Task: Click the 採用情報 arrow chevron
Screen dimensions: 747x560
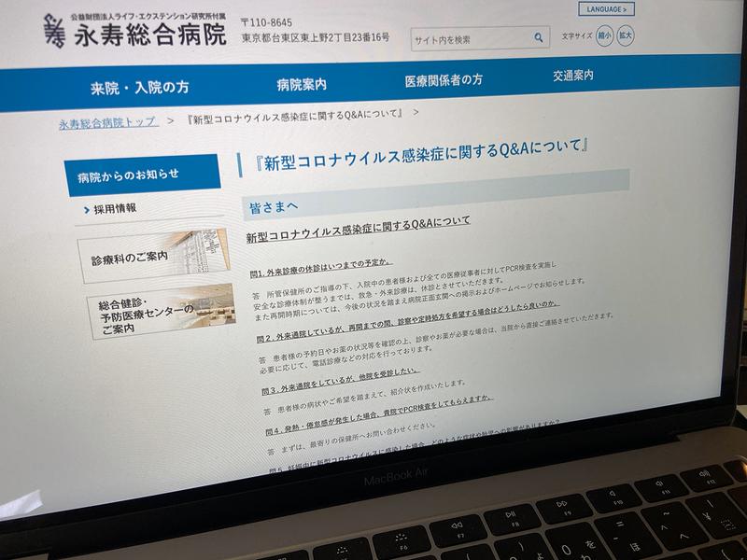Action: 87,210
